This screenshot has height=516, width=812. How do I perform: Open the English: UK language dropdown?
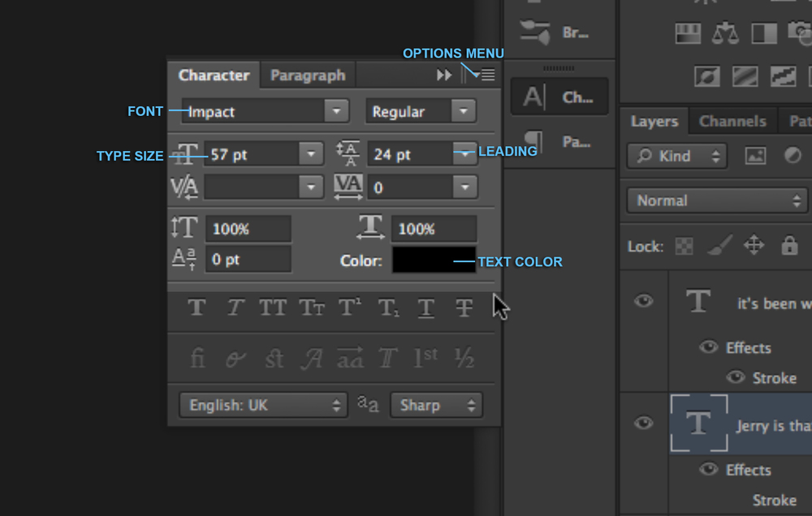(x=263, y=405)
